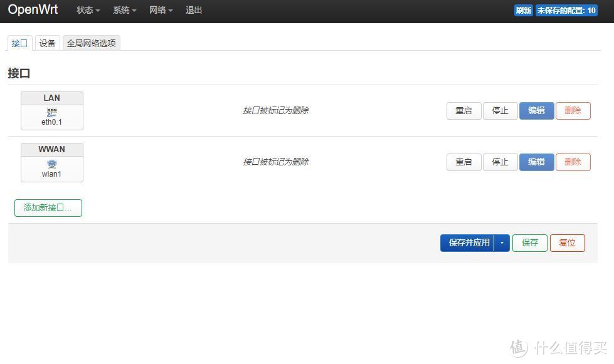Screen dimensions: 614x364
Task: Expand the 保存并应用 dropdown arrow
Action: 502,242
